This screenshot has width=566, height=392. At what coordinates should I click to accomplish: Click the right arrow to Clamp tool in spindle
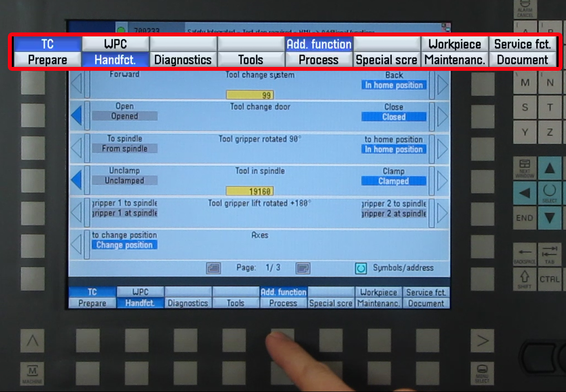[443, 181]
